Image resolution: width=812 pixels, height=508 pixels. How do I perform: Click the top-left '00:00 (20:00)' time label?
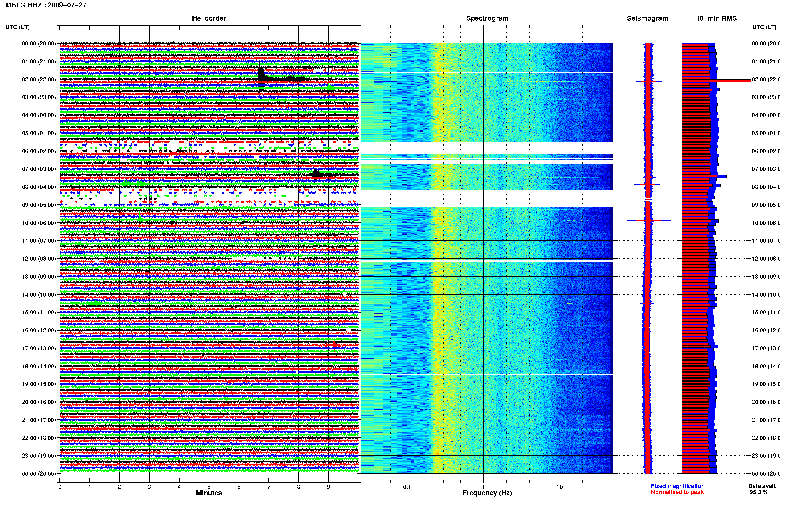(39, 43)
